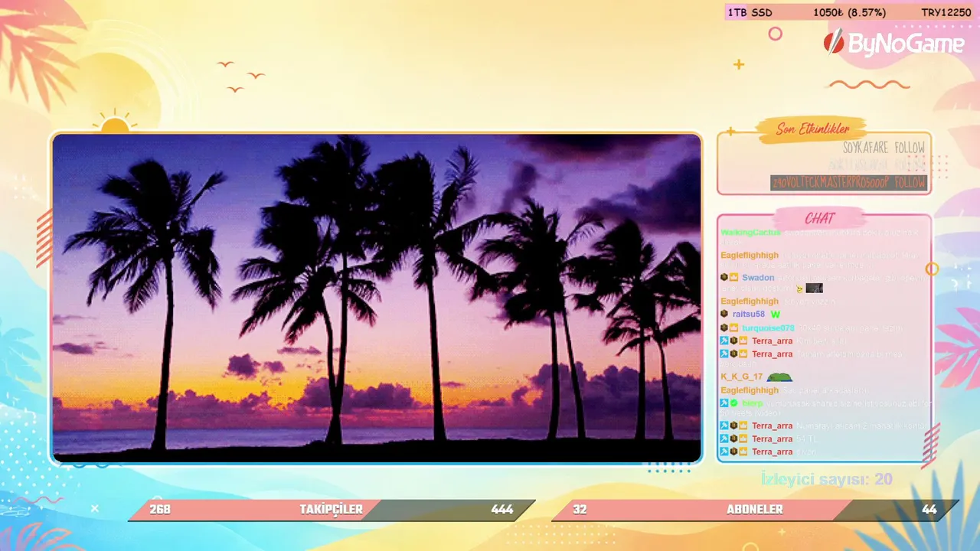Click the pepe emote after K_K_G_17

[779, 377]
